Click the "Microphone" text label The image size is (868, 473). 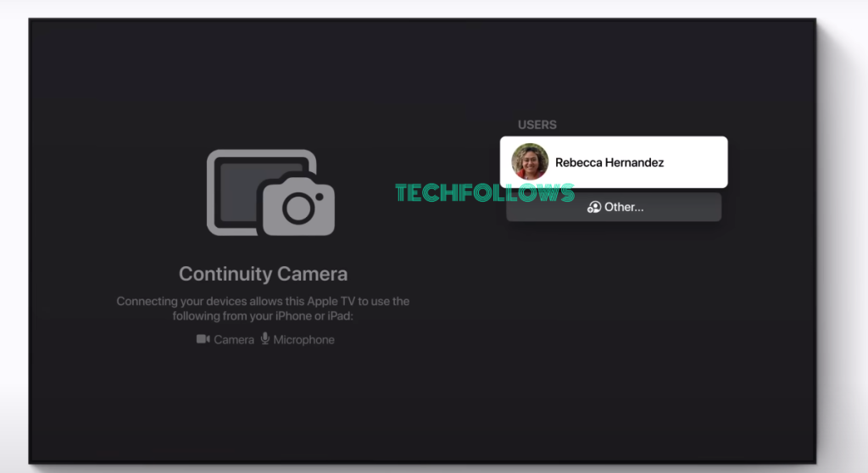coord(304,340)
